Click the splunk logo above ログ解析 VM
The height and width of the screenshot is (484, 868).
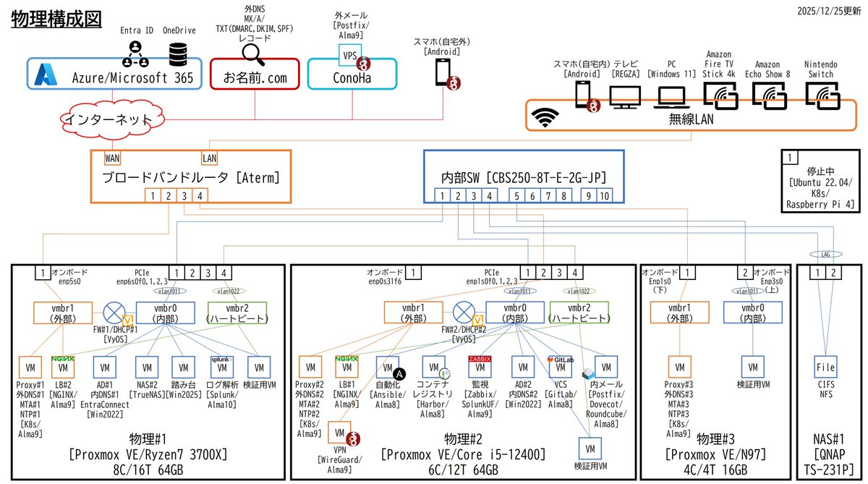click(x=221, y=358)
